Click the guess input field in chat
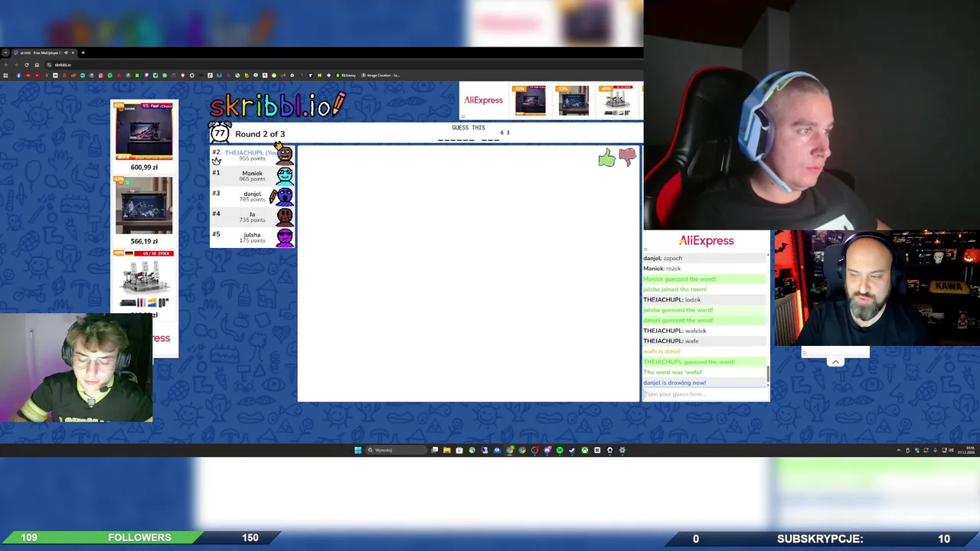 coord(704,394)
